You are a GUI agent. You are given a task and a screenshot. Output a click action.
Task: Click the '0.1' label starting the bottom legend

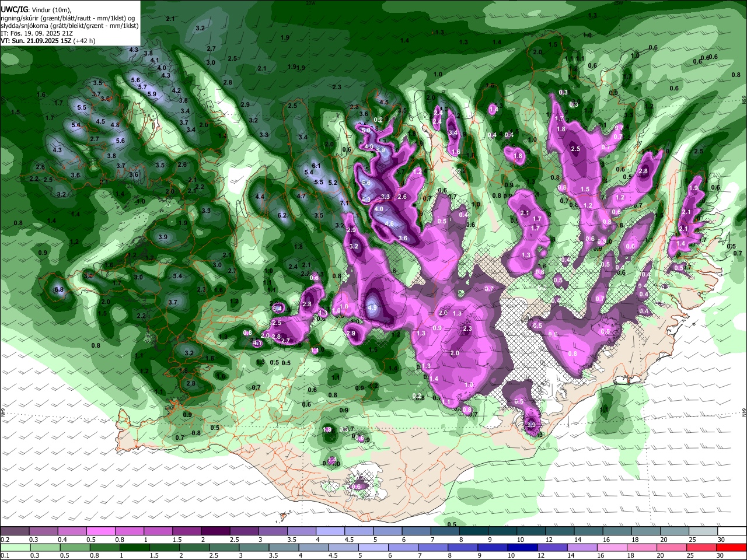point(5,555)
